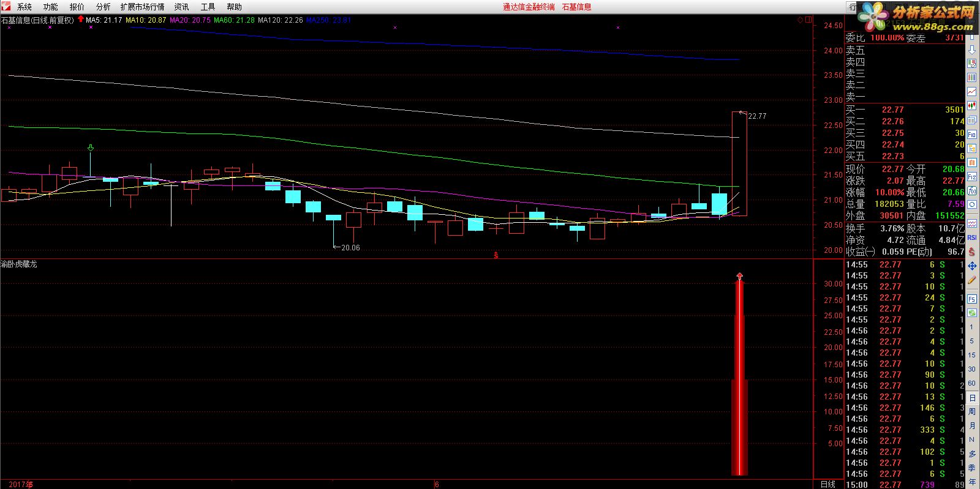Select the 周 weekly period

[x=972, y=411]
